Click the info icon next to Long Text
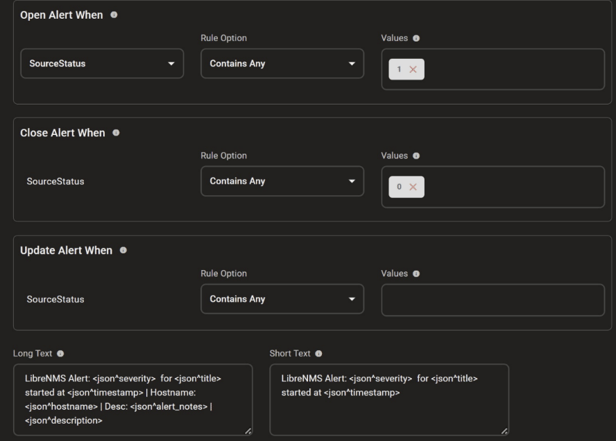Viewport: 616px width, 441px height. point(61,354)
